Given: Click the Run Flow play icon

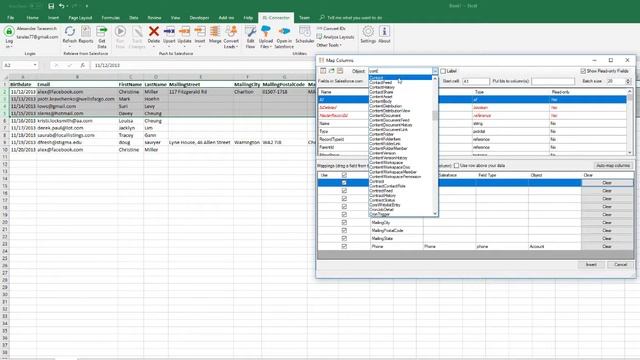Looking at the screenshot, I should click(x=120, y=31).
